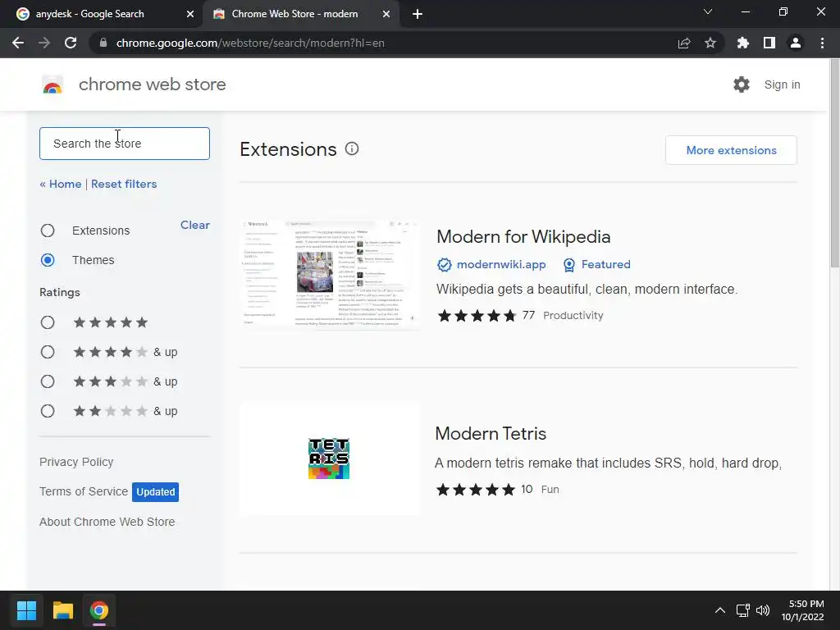Image resolution: width=840 pixels, height=630 pixels.
Task: Select the Extensions filter radio button
Action: click(x=48, y=231)
